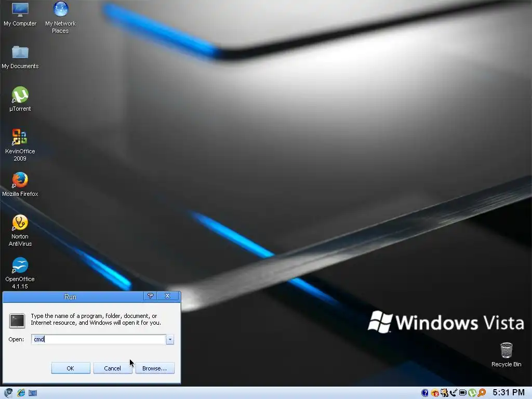Select the My Network Places icon
Image resolution: width=532 pixels, height=399 pixels.
tap(60, 18)
